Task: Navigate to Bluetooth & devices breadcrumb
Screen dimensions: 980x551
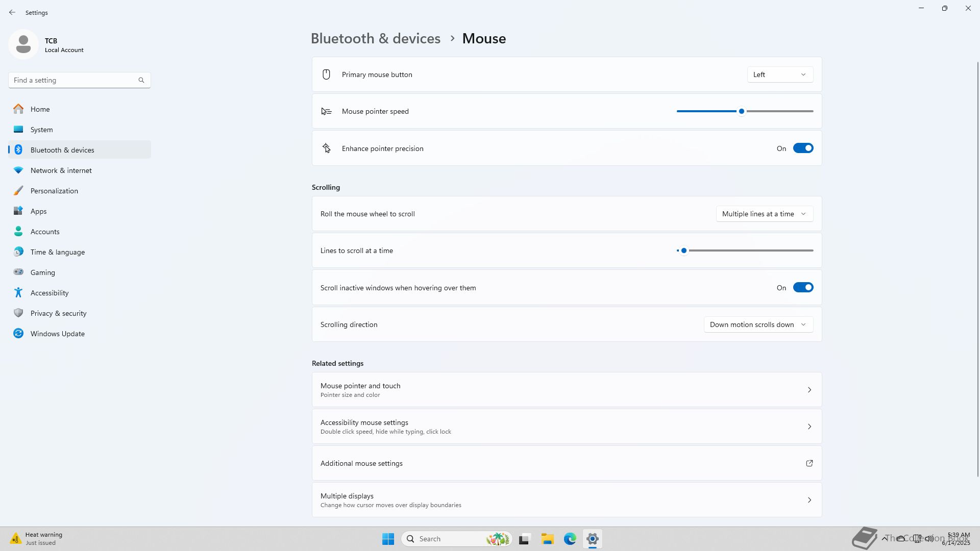Action: click(375, 39)
